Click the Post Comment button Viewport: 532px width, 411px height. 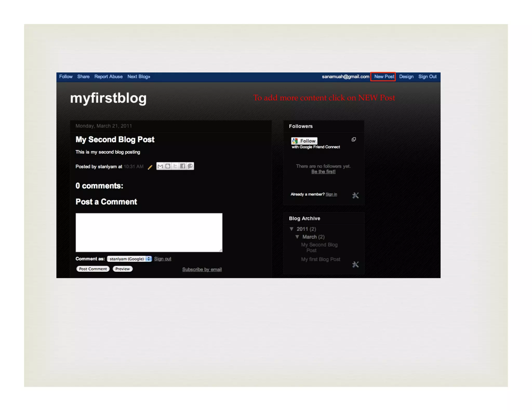[93, 269]
